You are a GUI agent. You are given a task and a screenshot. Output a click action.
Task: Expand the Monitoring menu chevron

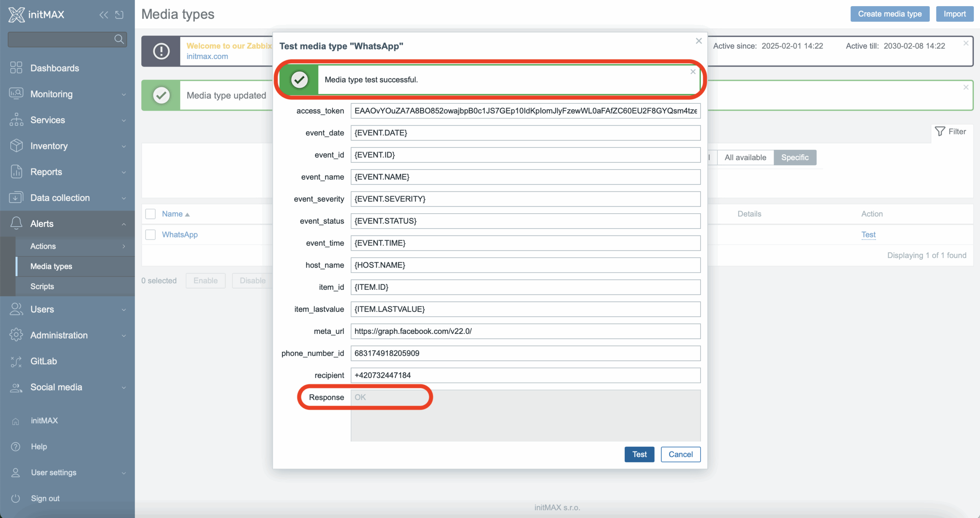[x=124, y=94]
